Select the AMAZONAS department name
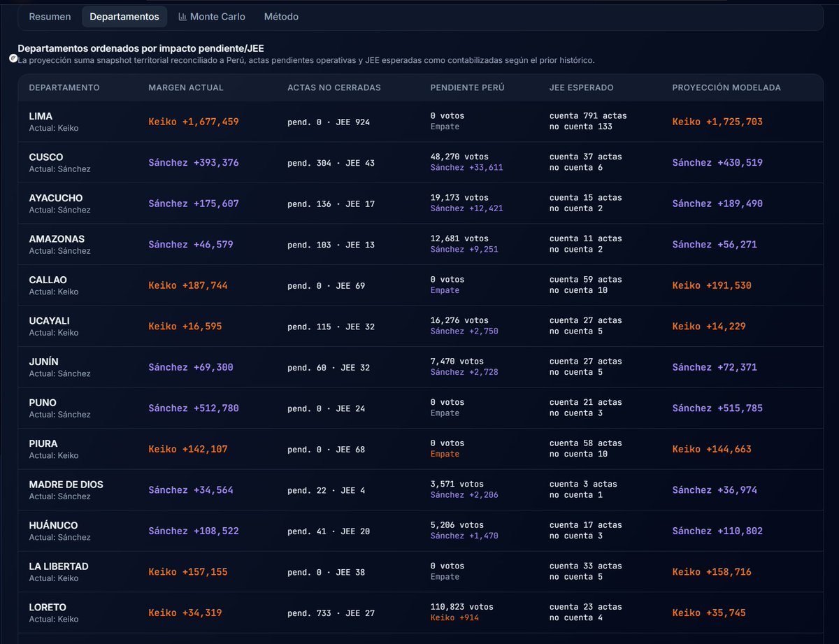 [x=56, y=238]
